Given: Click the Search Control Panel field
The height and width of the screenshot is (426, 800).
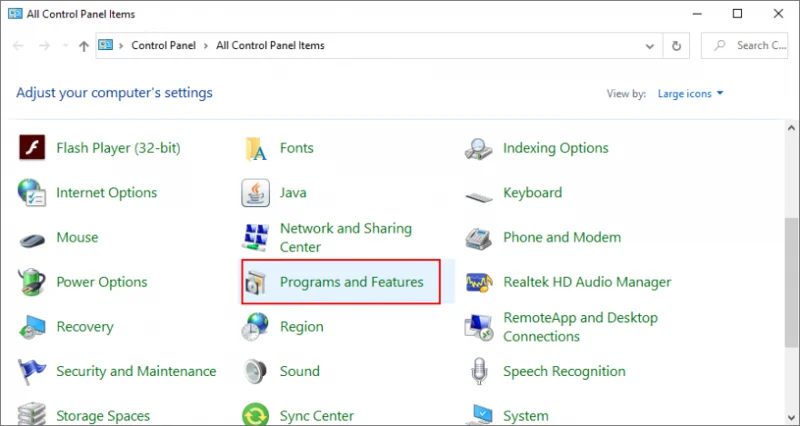Looking at the screenshot, I should [744, 45].
